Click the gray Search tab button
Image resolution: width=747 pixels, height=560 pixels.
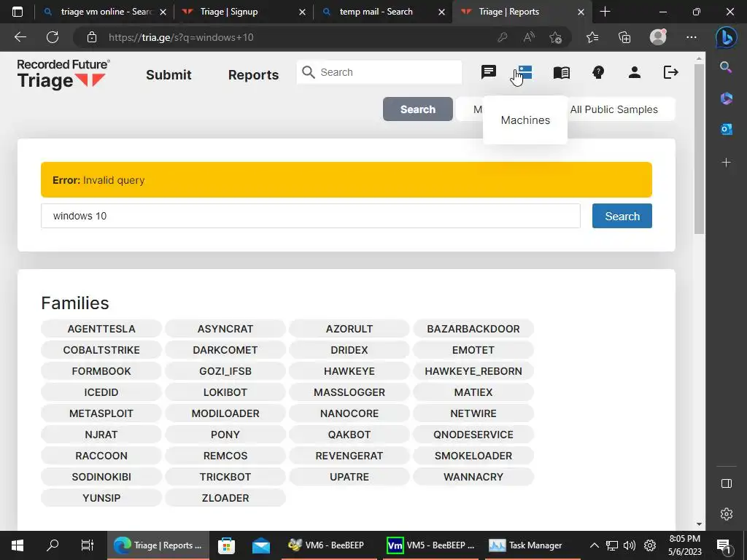[x=418, y=109]
